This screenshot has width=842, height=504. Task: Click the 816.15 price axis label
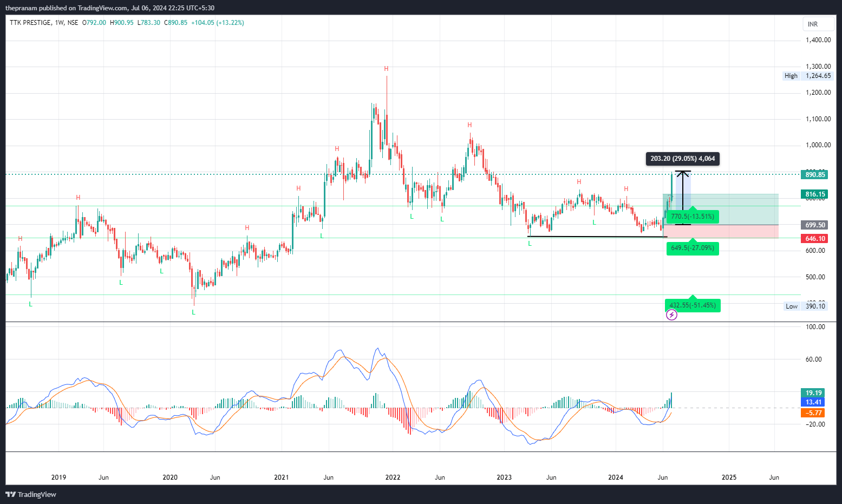point(814,194)
